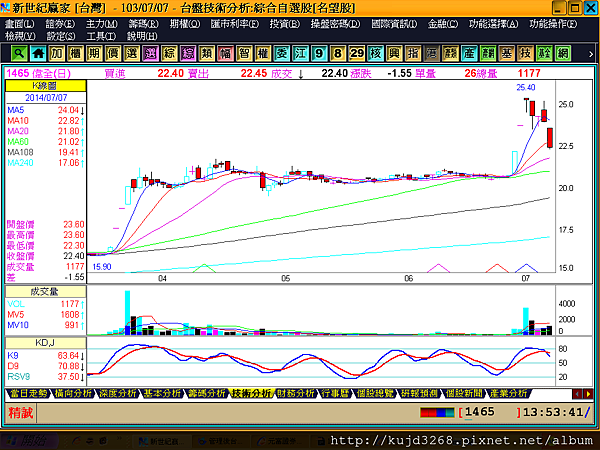The width and height of the screenshot is (600, 450).
Task: Click the yellow 選 toolbar icon
Action: tap(132, 53)
